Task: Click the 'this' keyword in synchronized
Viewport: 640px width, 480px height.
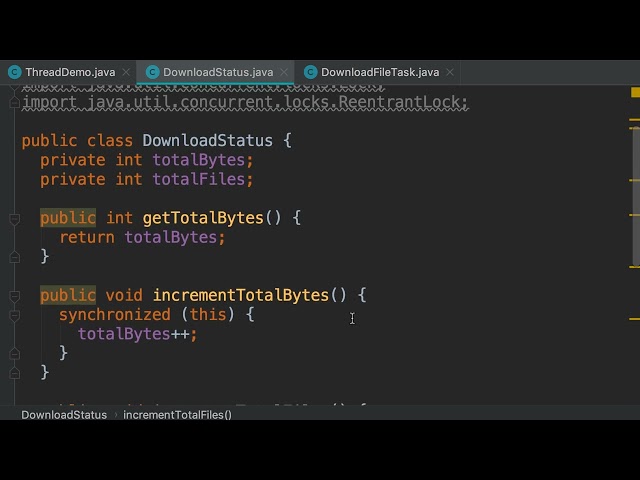Action: click(208, 315)
